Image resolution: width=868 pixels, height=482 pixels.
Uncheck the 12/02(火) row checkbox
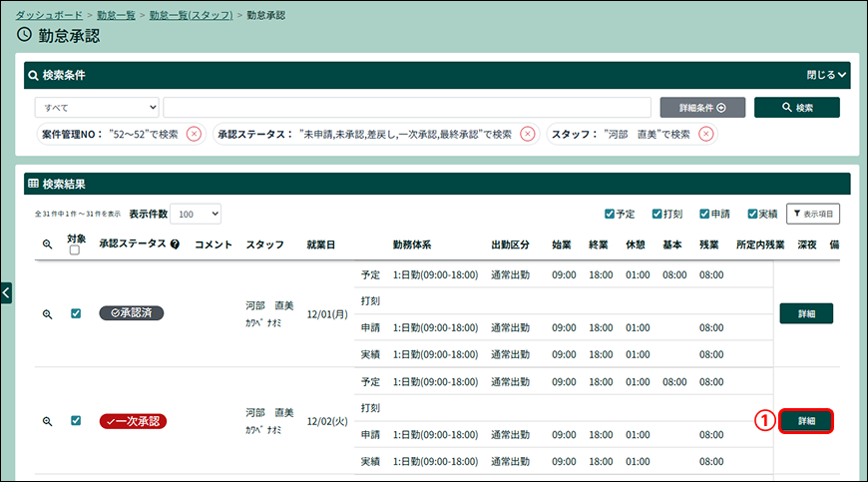pyautogui.click(x=76, y=420)
